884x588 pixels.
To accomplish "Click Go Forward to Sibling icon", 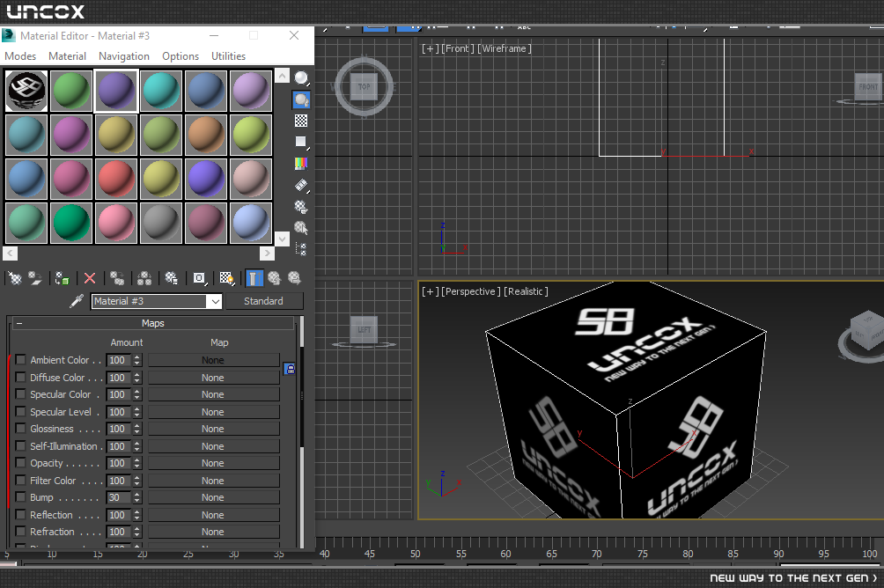I will [x=294, y=278].
